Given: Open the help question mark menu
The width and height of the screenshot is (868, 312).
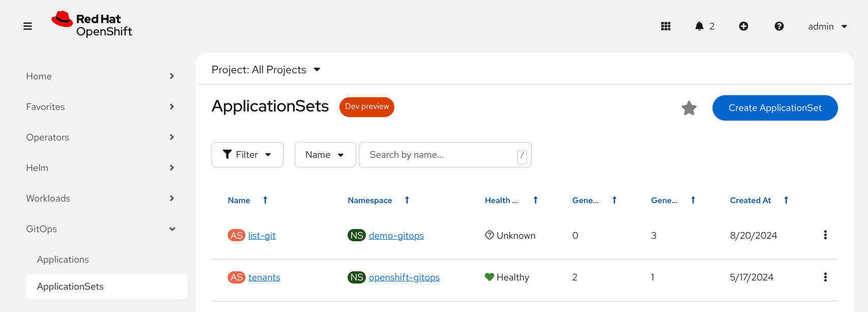Looking at the screenshot, I should point(779,26).
